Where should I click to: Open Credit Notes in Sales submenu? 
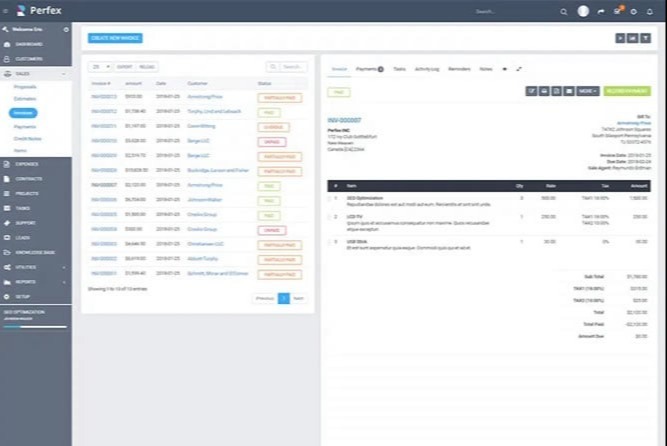coord(28,139)
